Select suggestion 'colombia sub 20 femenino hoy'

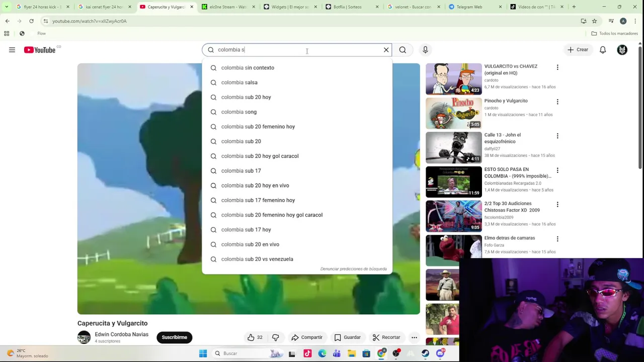(297, 127)
